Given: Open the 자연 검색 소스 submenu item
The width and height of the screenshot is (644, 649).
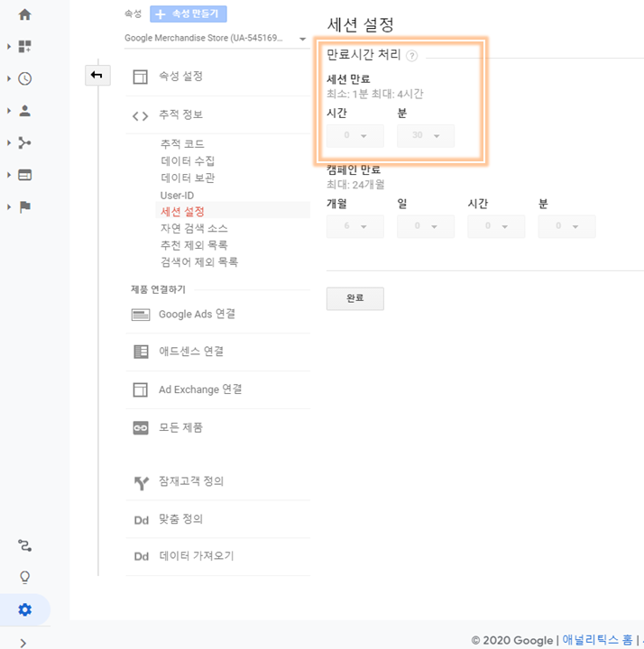Looking at the screenshot, I should (x=194, y=228).
